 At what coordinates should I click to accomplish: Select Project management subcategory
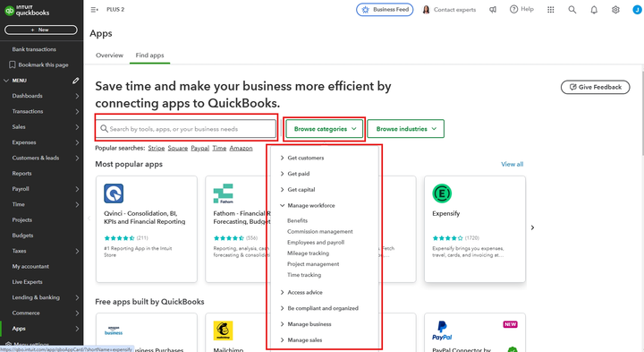[x=313, y=264]
